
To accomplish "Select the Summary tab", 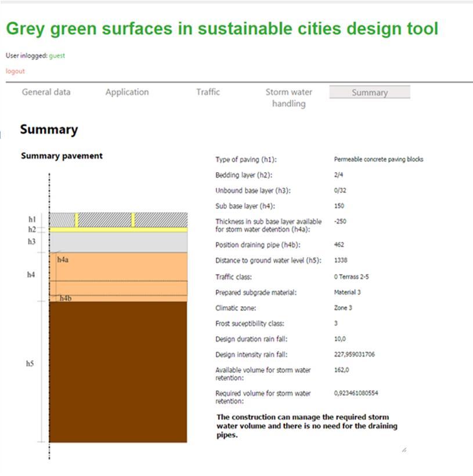I will coord(370,92).
